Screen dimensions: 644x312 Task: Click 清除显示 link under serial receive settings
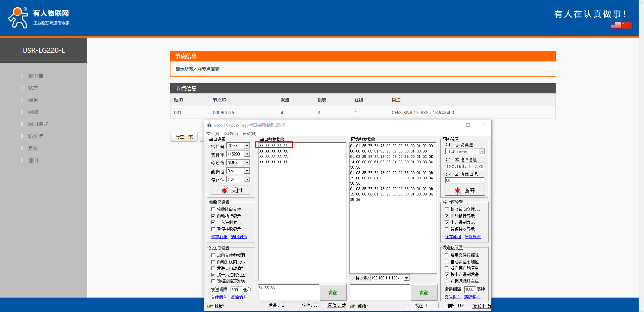tap(239, 237)
